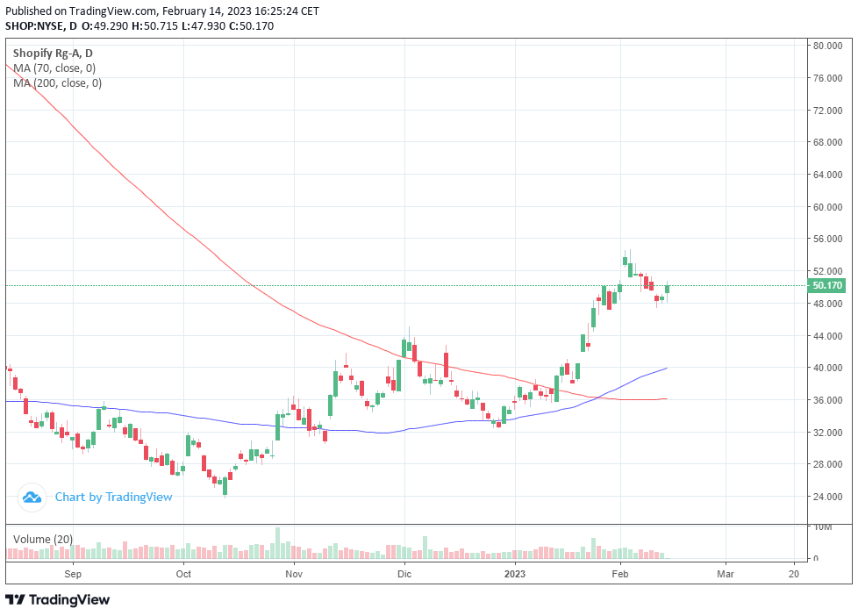
Task: Click the 50.170 current price label
Action: point(827,285)
